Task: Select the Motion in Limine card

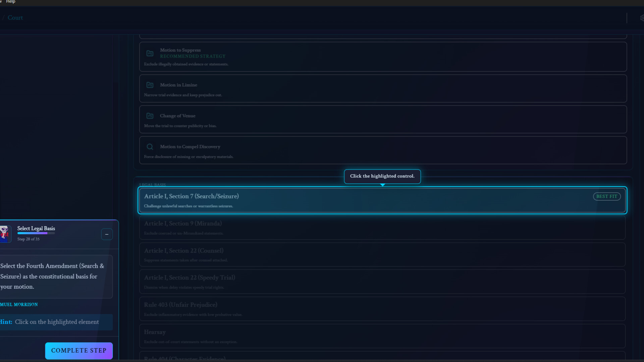Action: pyautogui.click(x=383, y=88)
